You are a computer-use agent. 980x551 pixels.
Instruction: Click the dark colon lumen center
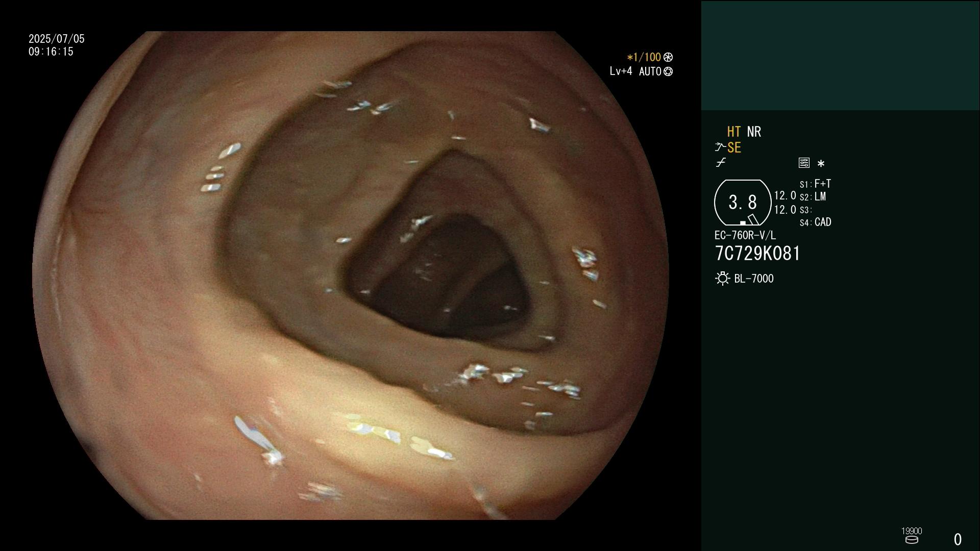pyautogui.click(x=449, y=275)
